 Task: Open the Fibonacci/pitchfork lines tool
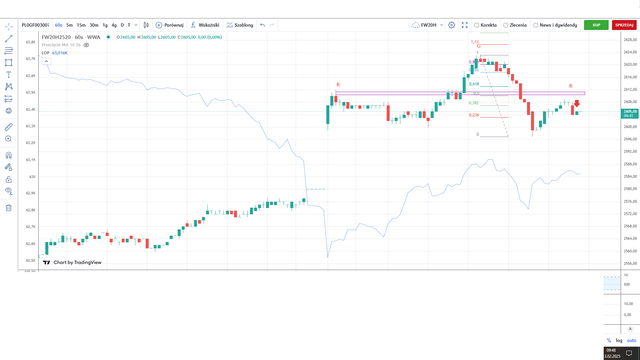coord(9,51)
